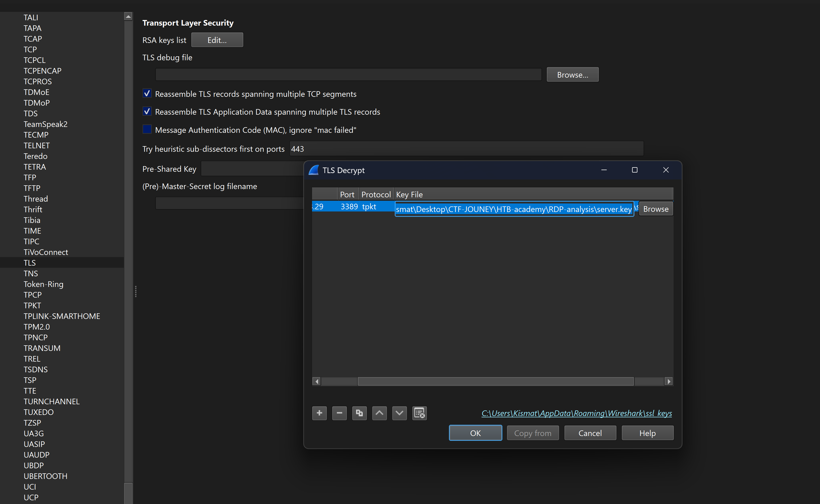Select TETRA in protocol list
820x504 pixels.
[x=35, y=167]
